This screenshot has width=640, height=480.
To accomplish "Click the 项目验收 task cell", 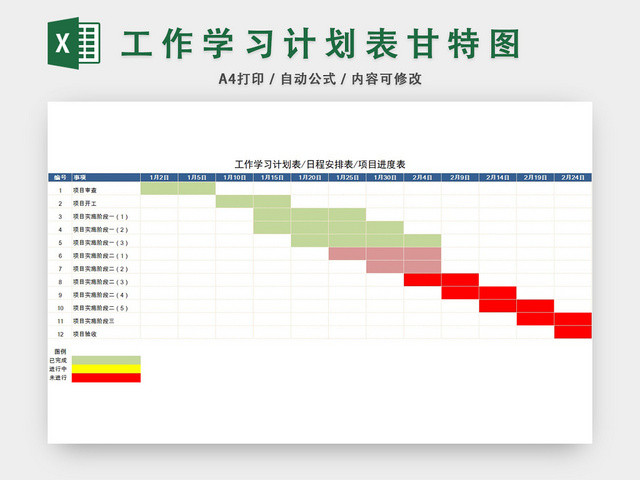I will pos(106,334).
